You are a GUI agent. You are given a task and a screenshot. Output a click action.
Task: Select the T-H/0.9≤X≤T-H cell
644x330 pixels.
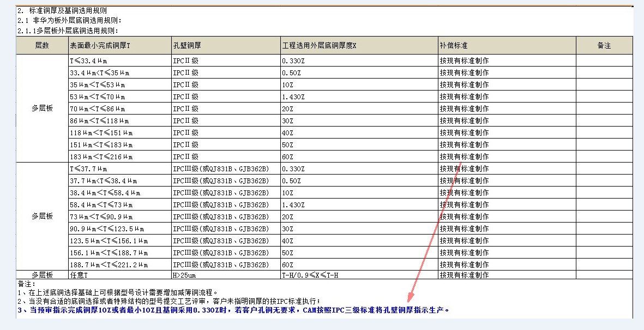pos(359,275)
